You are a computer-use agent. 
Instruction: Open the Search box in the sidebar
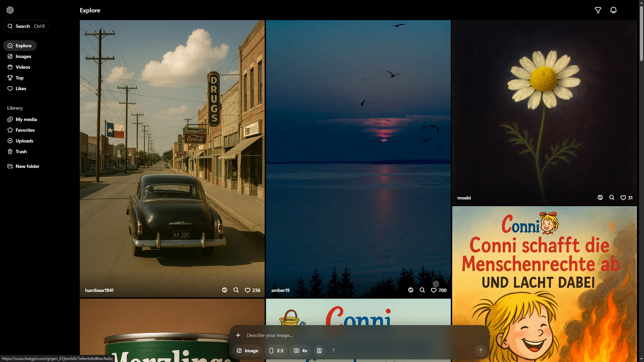26,26
